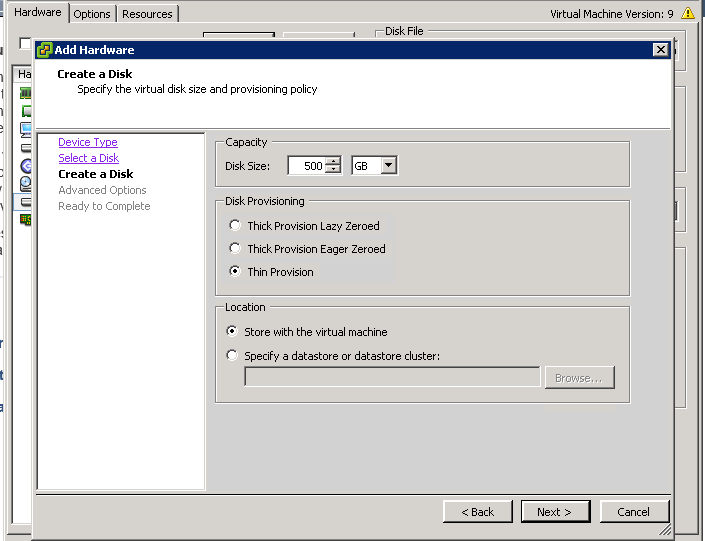Screen dimensions: 705x541
Task: Switch to the Resources tab
Action: 147,14
